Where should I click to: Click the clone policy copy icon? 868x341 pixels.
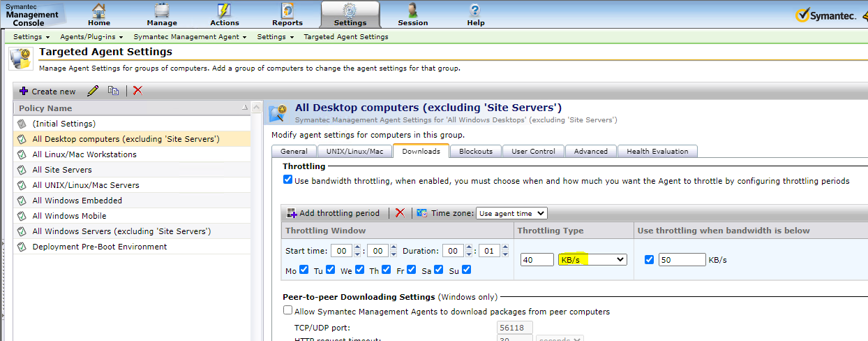[x=113, y=91]
